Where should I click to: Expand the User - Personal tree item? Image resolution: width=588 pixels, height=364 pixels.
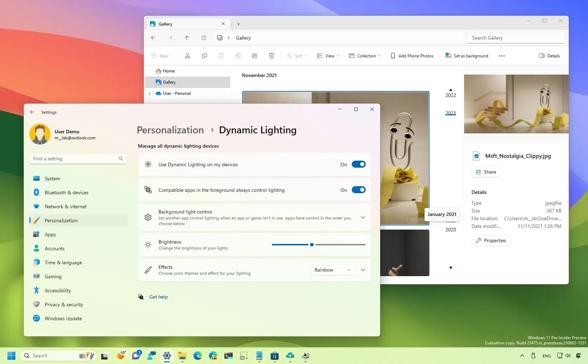point(150,93)
